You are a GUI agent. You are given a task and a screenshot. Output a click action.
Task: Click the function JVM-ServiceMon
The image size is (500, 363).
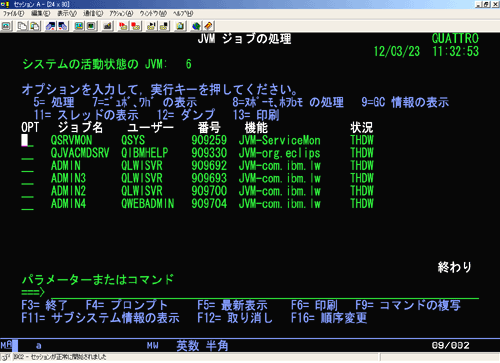pyautogui.click(x=279, y=140)
